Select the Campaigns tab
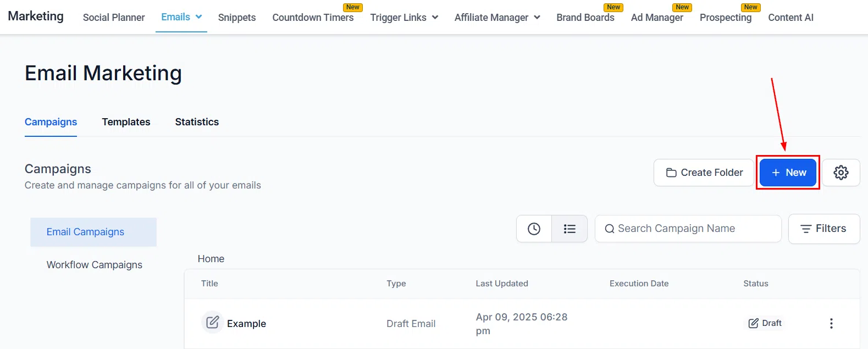 point(51,122)
